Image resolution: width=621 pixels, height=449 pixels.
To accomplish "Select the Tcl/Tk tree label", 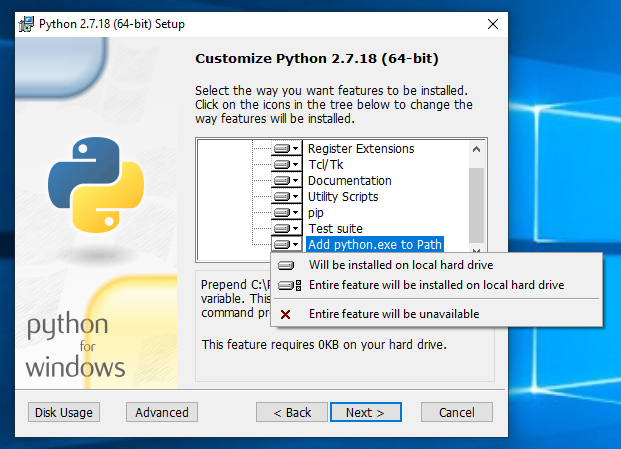I will 326,164.
